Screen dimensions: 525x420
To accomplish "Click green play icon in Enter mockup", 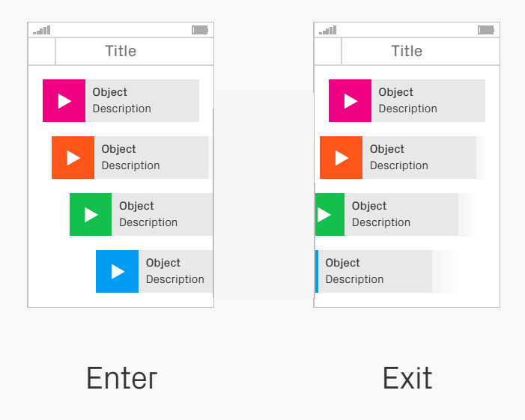I will pos(91,215).
